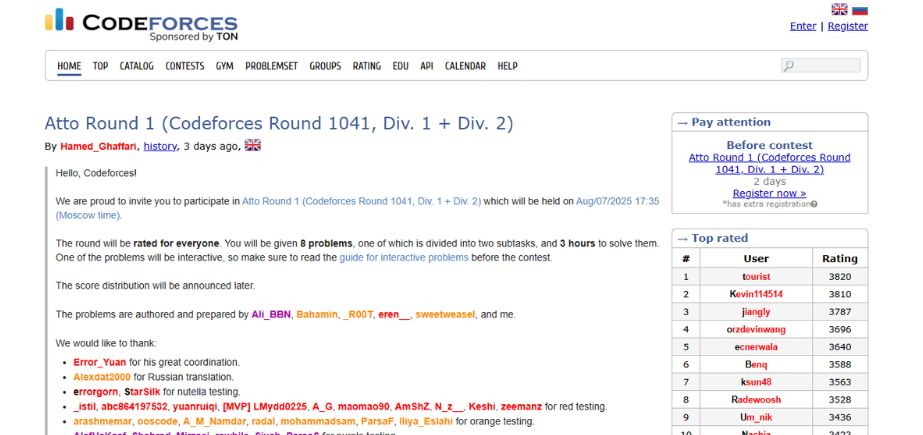The width and height of the screenshot is (923, 435).
Task: Open the post history link
Action: click(160, 147)
